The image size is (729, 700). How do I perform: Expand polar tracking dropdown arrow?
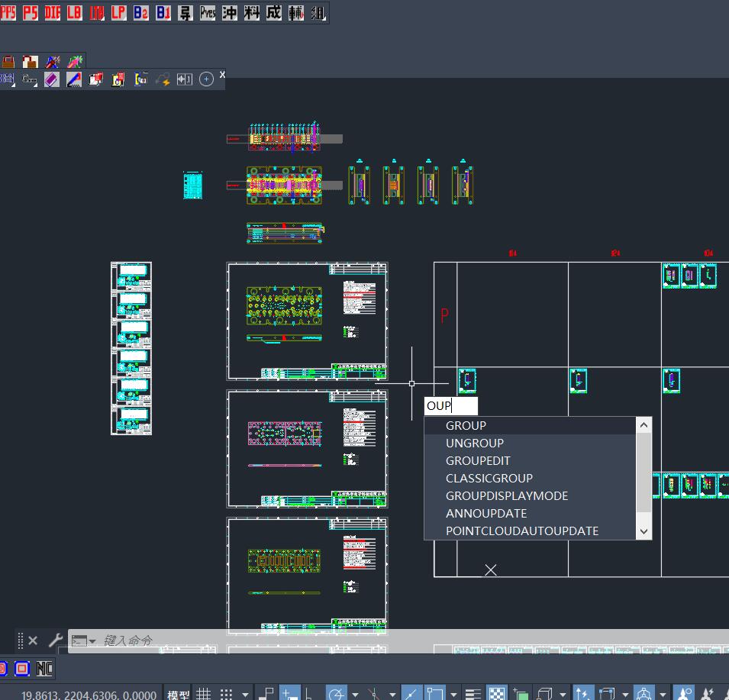tap(355, 695)
